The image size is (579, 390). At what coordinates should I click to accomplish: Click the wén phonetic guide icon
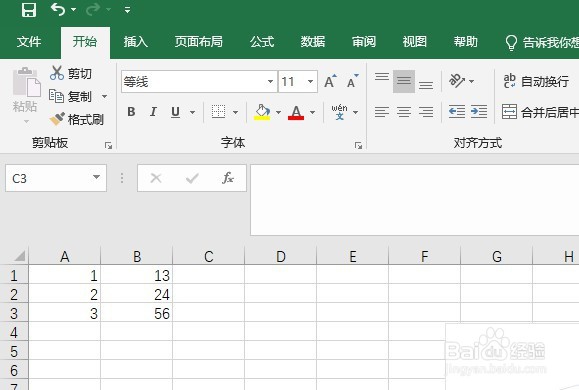click(x=339, y=112)
